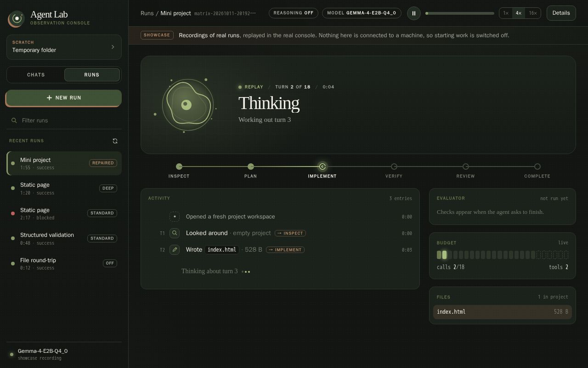The image size is (588, 368).
Task: Set playback speed to 4×
Action: pyautogui.click(x=518, y=13)
